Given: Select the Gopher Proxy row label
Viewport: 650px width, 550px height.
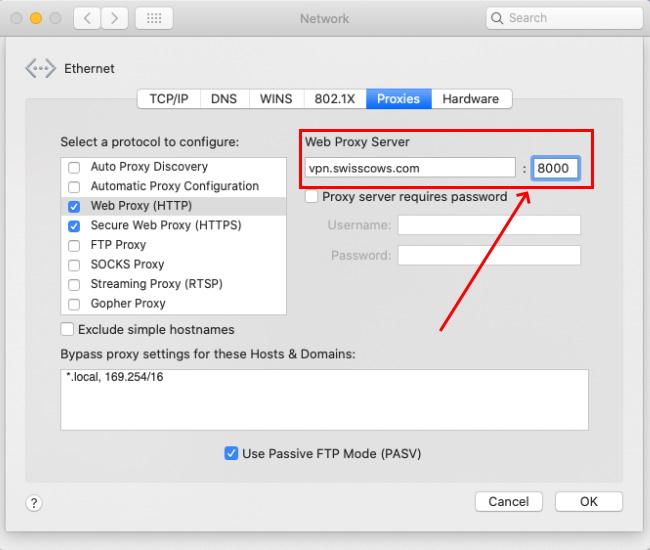Looking at the screenshot, I should tap(128, 303).
